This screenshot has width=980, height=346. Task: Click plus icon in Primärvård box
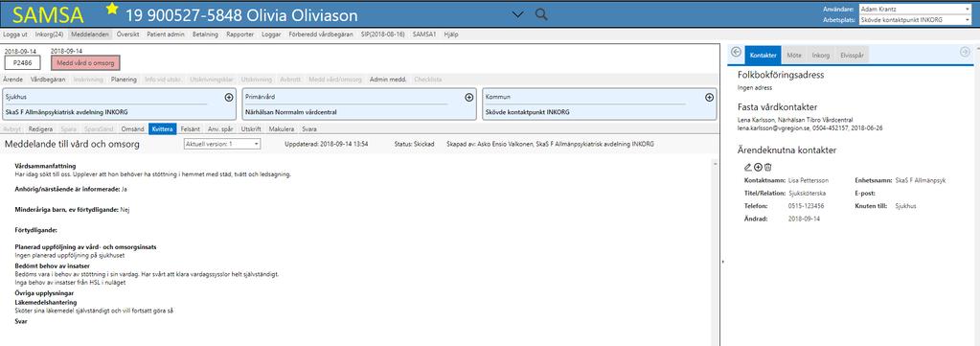468,98
